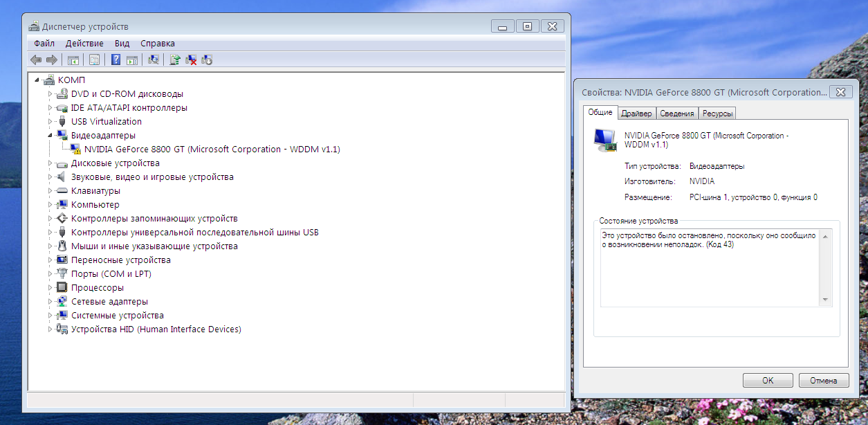
Task: Switch to the 'Ресурсы' tab
Action: (x=717, y=113)
